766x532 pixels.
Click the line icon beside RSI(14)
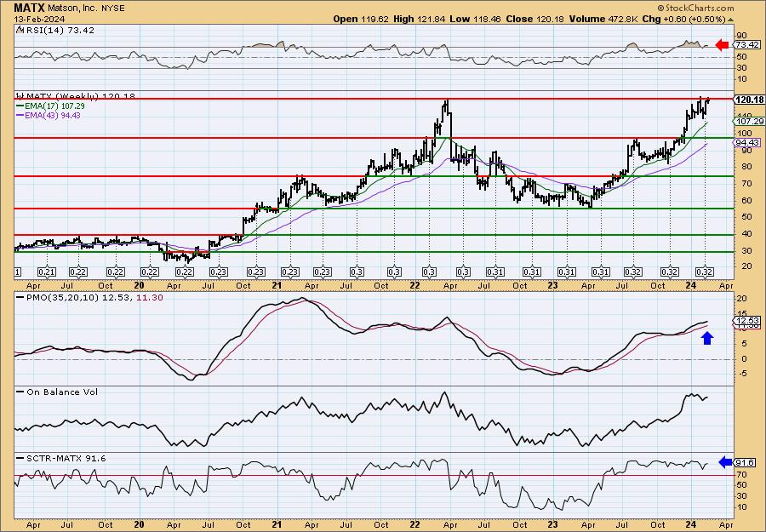[20, 30]
